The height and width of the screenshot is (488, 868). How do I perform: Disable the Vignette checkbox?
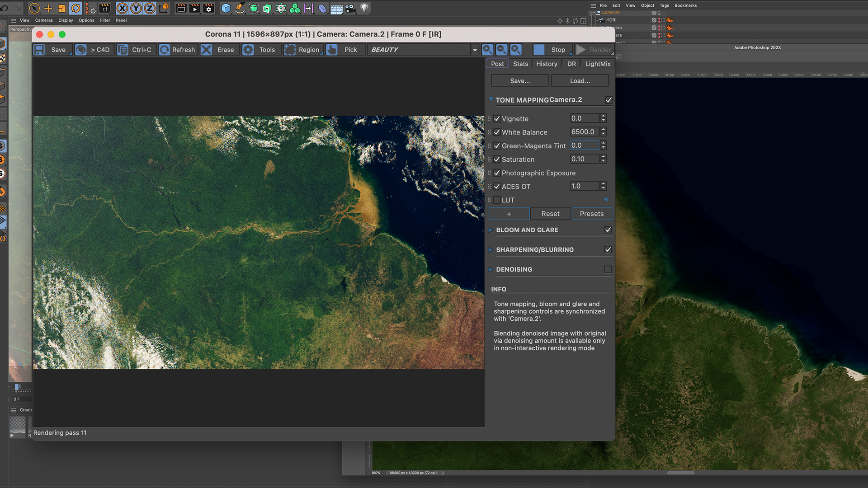coord(497,118)
